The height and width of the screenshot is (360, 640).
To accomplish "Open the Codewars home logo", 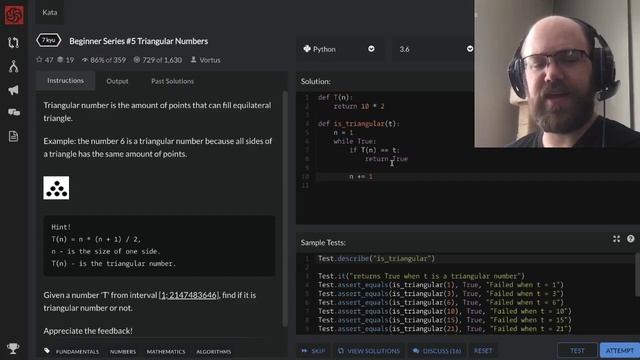I will tap(14, 15).
